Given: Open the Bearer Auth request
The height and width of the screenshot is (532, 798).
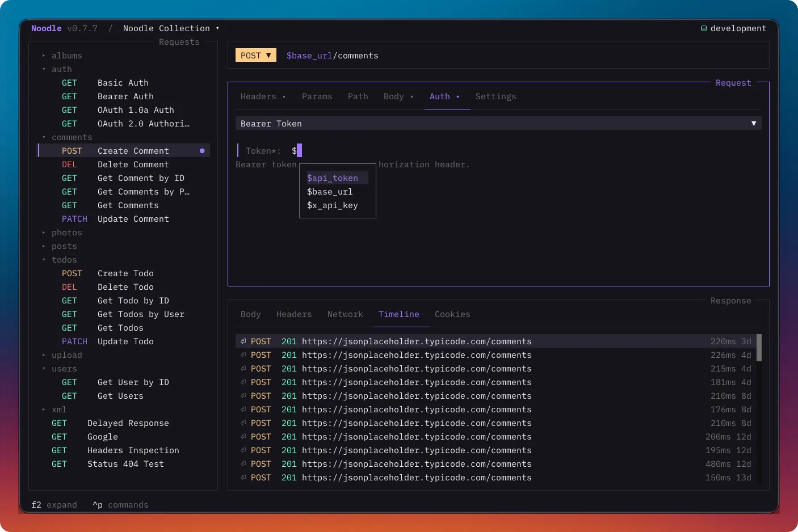Looking at the screenshot, I should click(124, 96).
